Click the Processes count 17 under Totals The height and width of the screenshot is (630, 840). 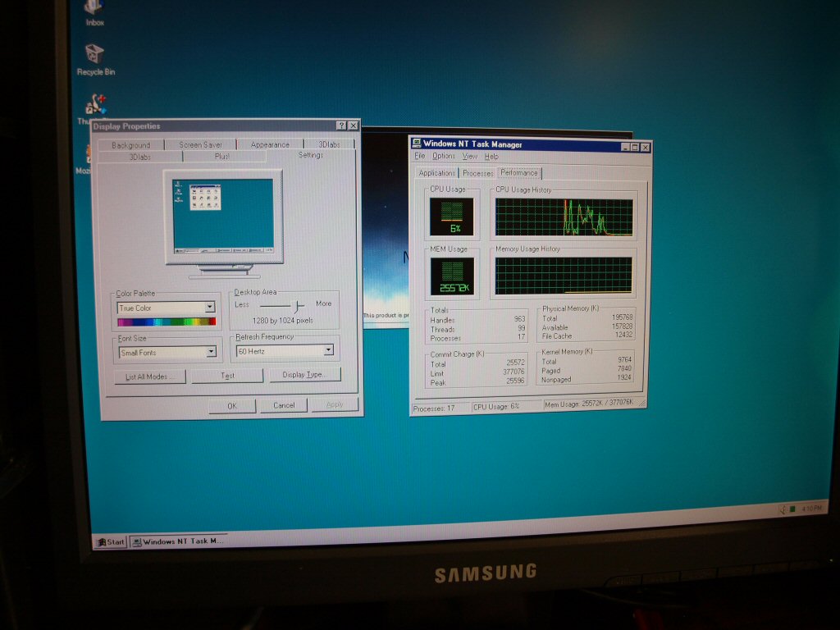coord(522,337)
